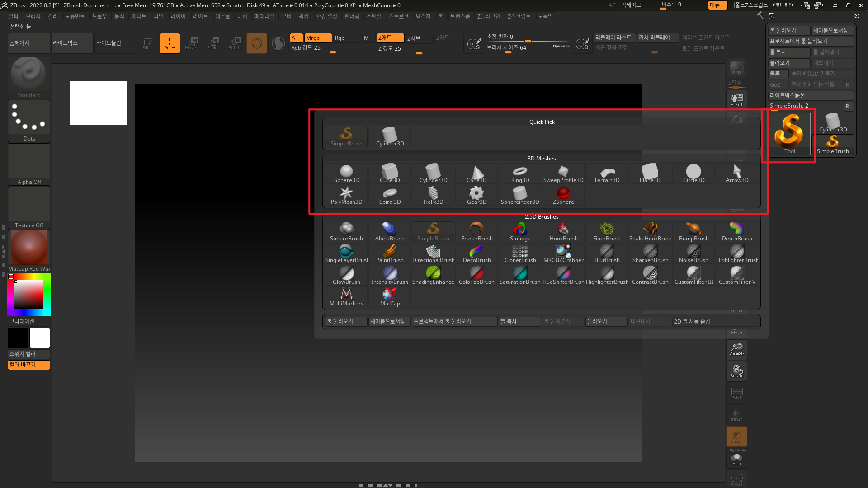Select the HookBrush
Viewport: 868px width, 488px height.
[563, 232]
